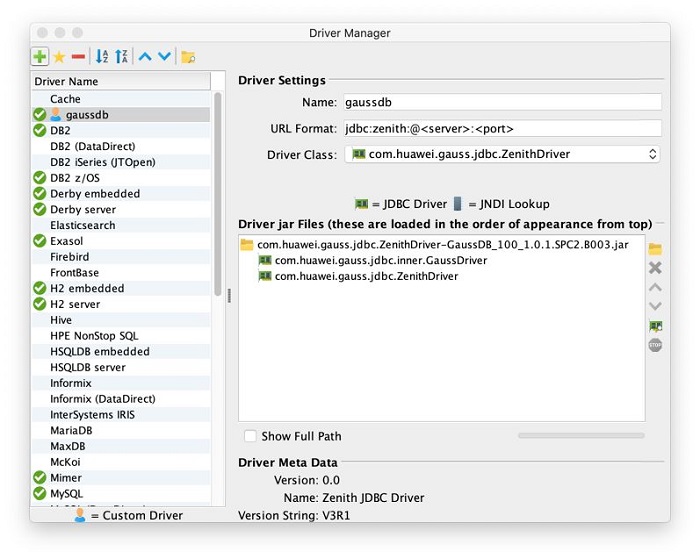This screenshot has height=559, width=700.
Task: Select DB2 iSeries (JTOpen) driver
Action: point(121,162)
